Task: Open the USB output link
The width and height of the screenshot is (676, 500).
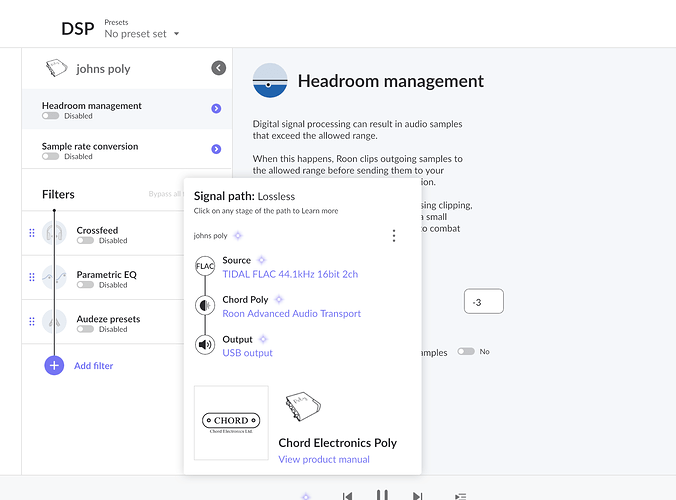Action: [x=247, y=353]
